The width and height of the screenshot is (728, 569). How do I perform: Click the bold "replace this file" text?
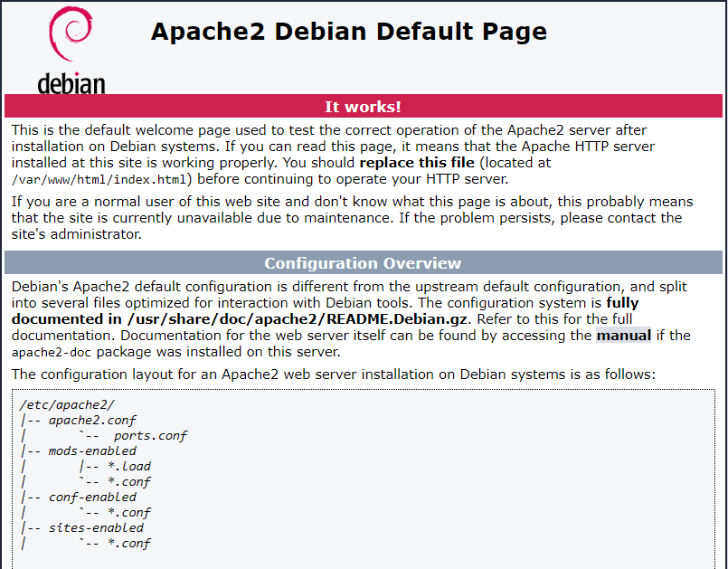click(416, 163)
